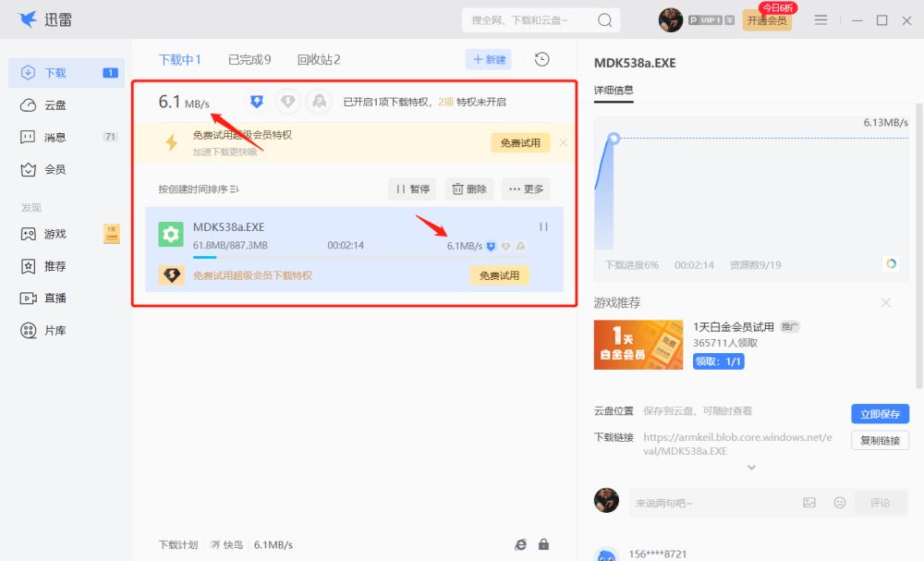Viewport: 924px width, 561px height.
Task: Click the 开通会员 button
Action: (x=767, y=20)
